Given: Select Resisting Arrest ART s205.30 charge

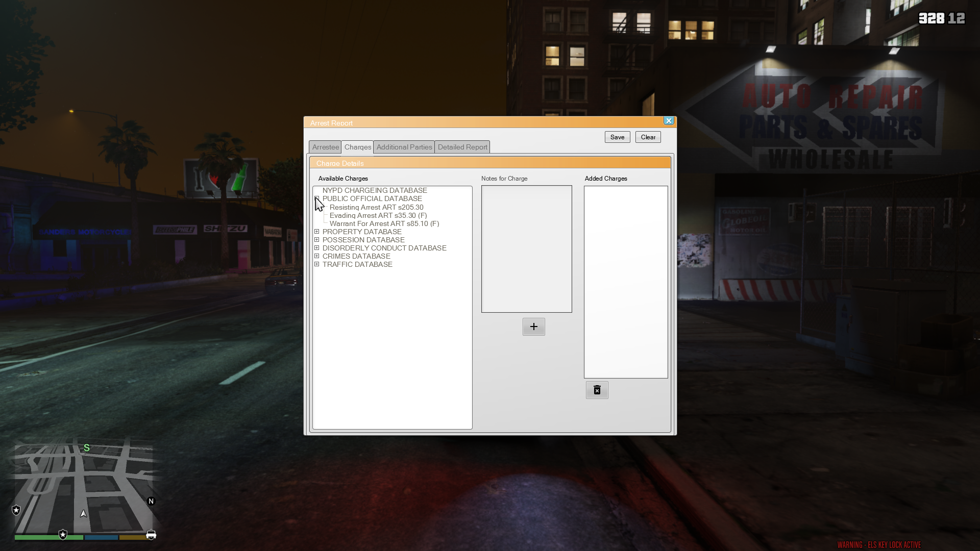Looking at the screenshot, I should coord(376,207).
